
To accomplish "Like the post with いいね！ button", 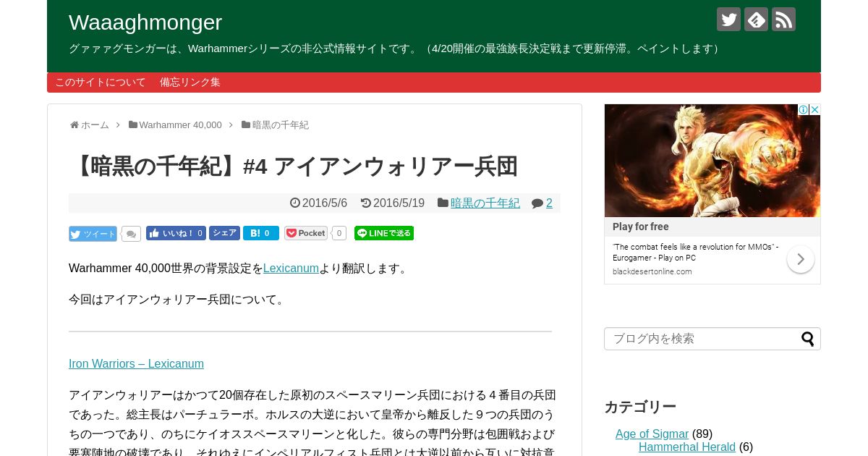I will coord(176,233).
